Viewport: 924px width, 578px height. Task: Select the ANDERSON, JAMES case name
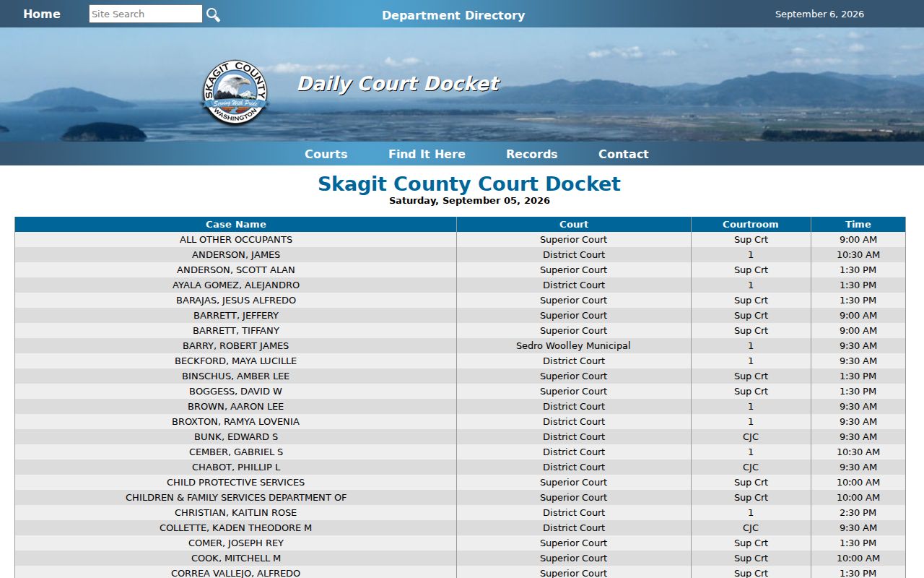click(236, 254)
